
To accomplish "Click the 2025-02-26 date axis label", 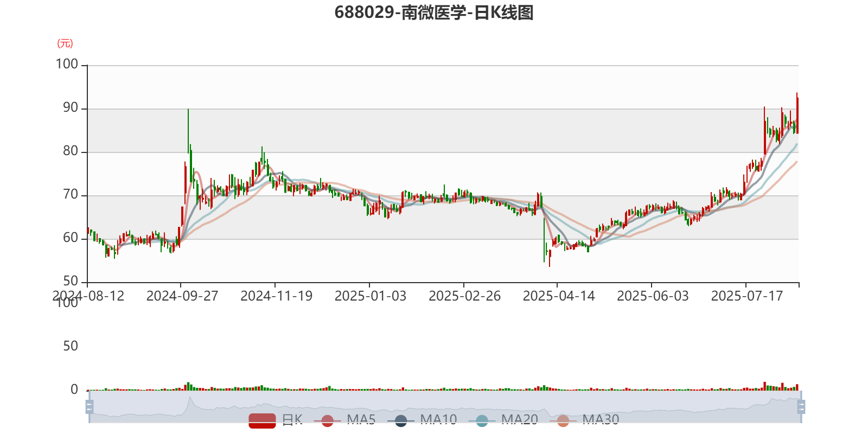I will 465,296.
